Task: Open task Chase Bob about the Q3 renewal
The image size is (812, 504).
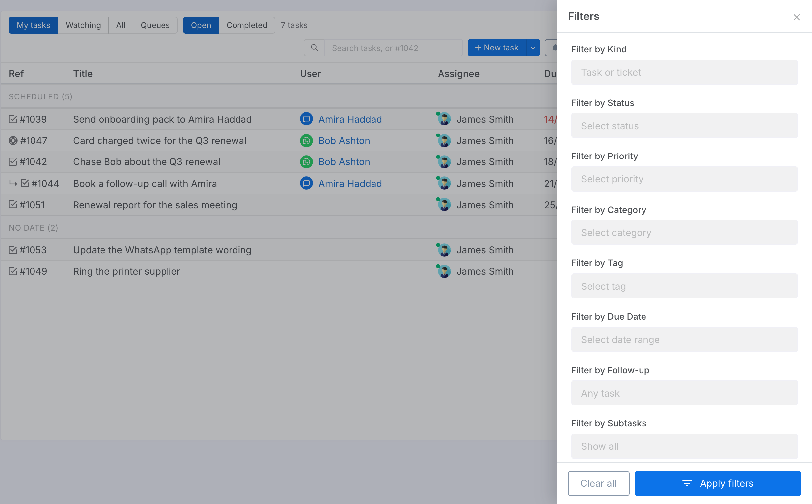Action: (146, 162)
